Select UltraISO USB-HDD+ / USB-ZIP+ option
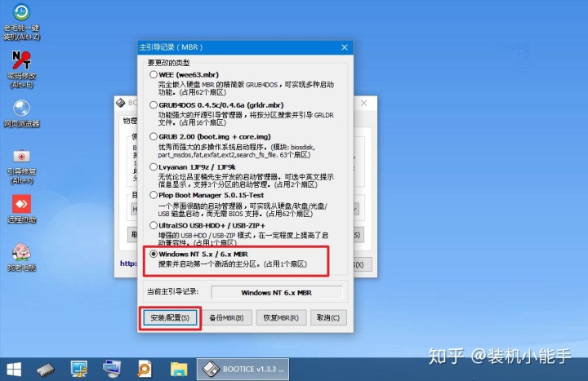The height and width of the screenshot is (381, 588). tap(153, 225)
